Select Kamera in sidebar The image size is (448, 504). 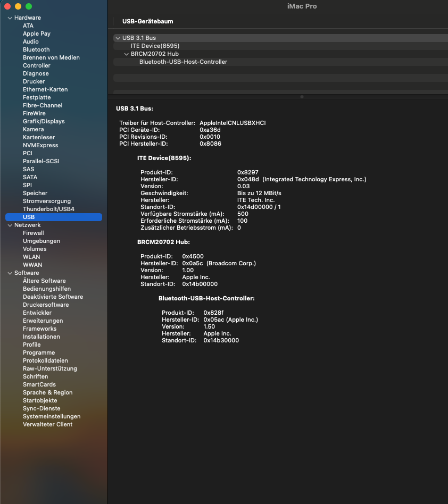[x=33, y=129]
